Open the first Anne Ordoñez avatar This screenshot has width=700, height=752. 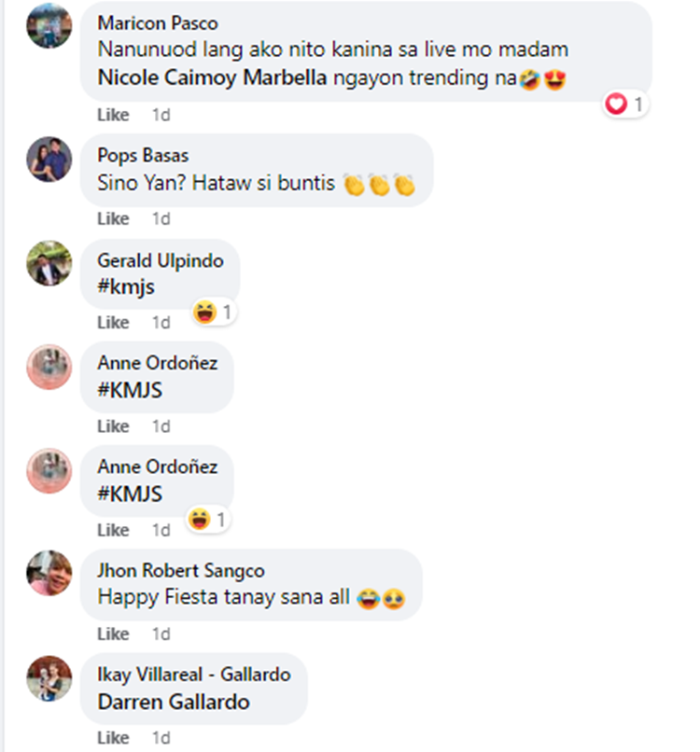point(49,367)
